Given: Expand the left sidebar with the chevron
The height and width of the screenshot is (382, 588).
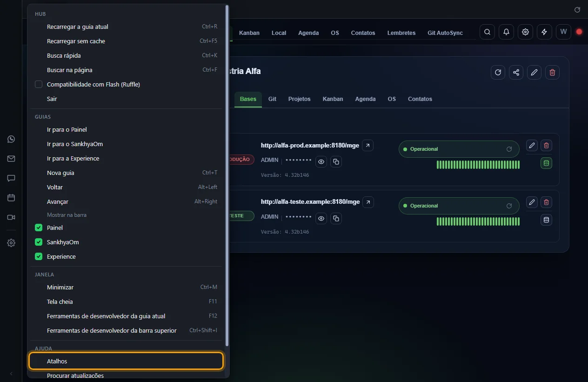Looking at the screenshot, I should (x=11, y=374).
